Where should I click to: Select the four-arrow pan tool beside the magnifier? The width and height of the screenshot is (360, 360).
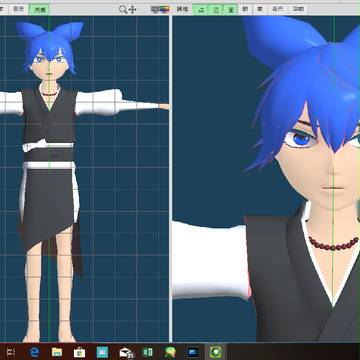(132, 10)
